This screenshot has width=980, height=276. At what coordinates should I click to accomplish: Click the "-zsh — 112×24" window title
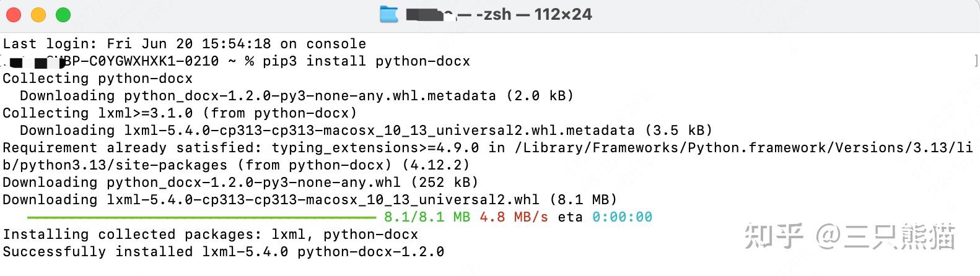533,14
